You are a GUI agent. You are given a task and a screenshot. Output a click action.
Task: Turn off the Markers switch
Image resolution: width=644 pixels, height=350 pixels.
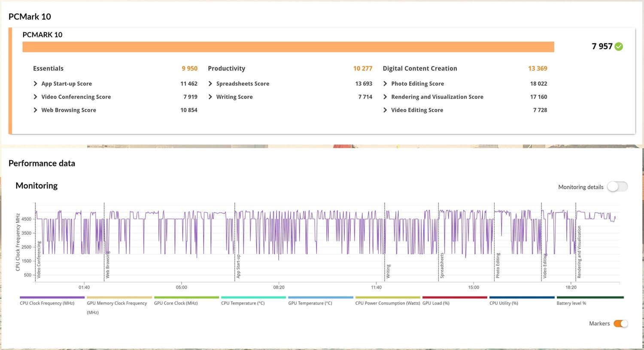621,323
